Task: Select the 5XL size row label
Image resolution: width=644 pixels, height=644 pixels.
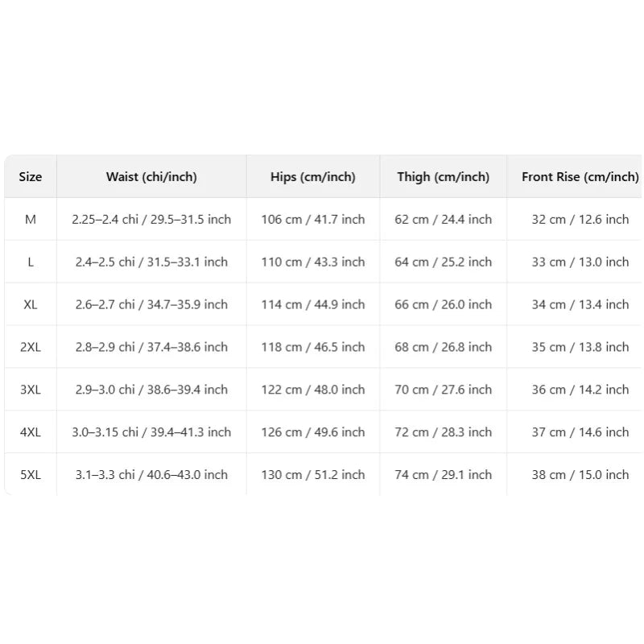Action: click(31, 476)
